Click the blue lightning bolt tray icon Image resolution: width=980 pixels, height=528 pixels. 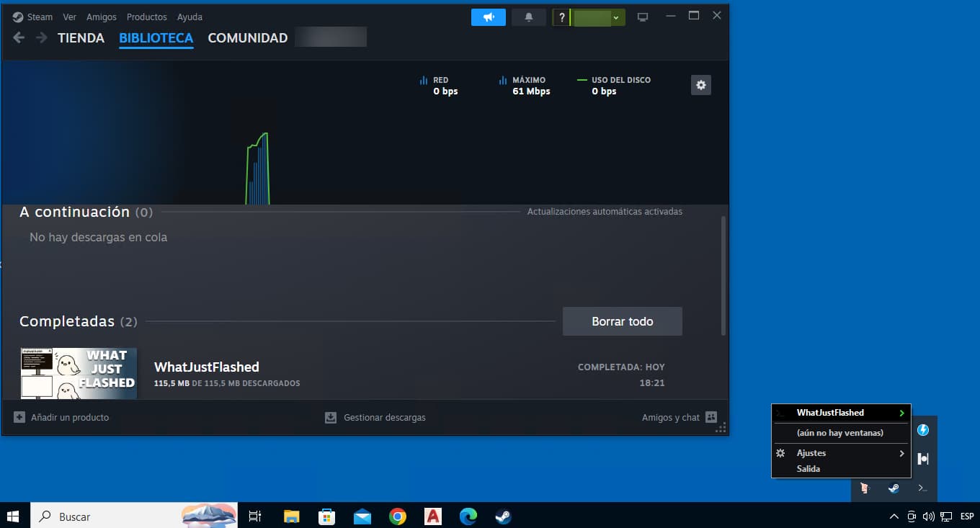922,430
